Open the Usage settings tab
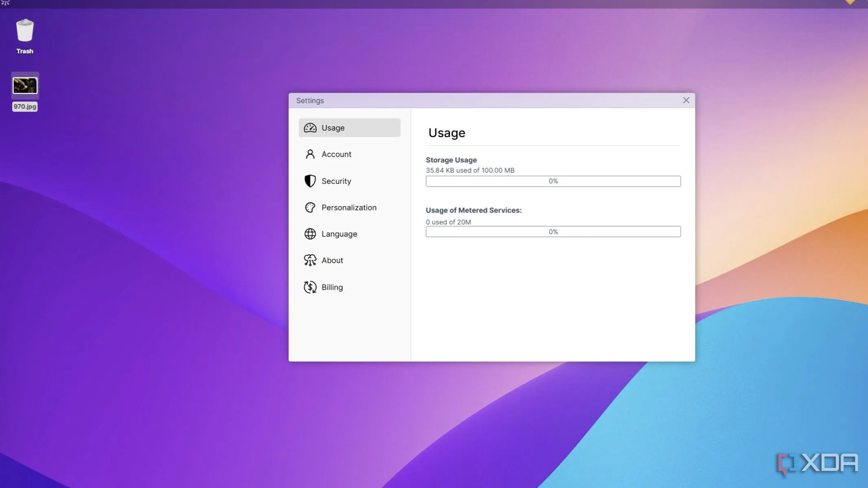This screenshot has height=488, width=868. (350, 128)
